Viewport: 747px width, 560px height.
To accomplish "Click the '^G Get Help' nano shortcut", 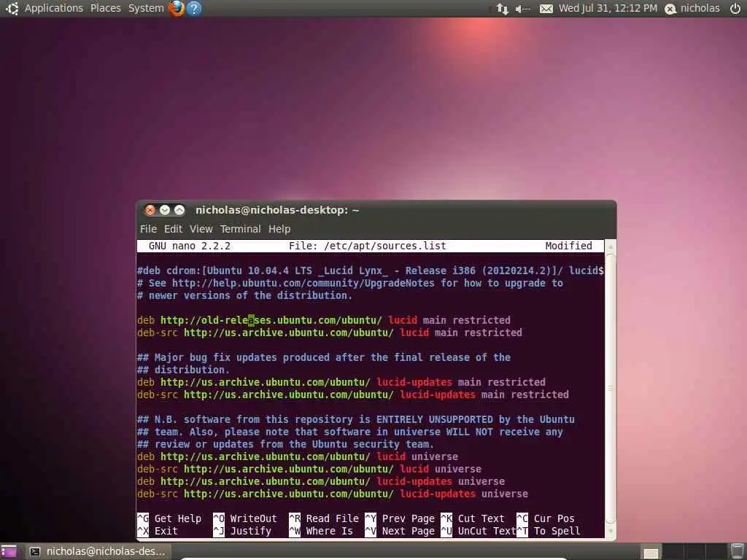I will (169, 518).
